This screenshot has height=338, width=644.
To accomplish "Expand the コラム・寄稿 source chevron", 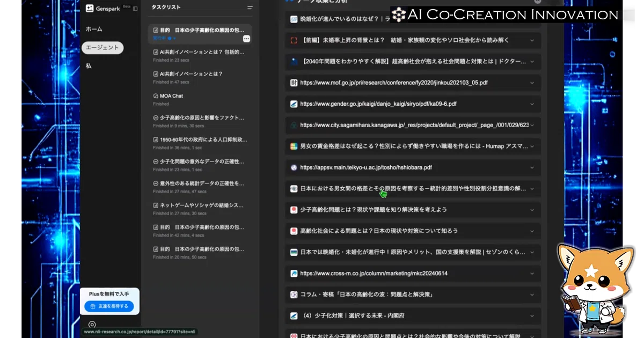I will [532, 295].
